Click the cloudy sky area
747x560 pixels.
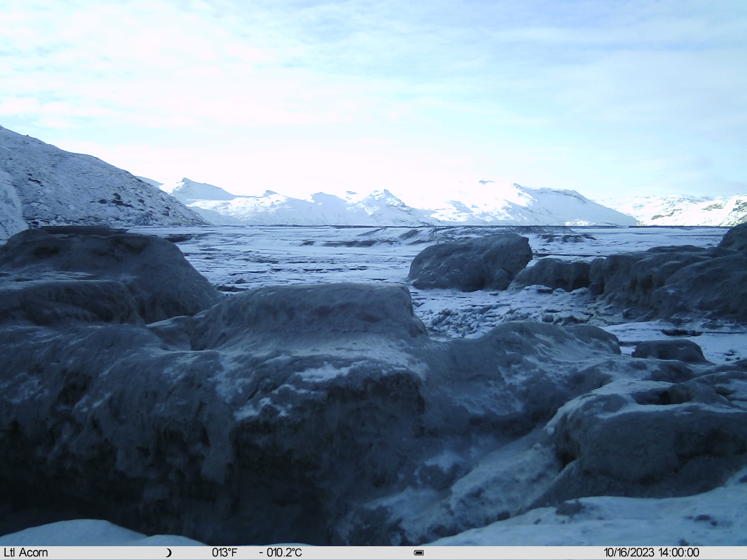click(373, 84)
